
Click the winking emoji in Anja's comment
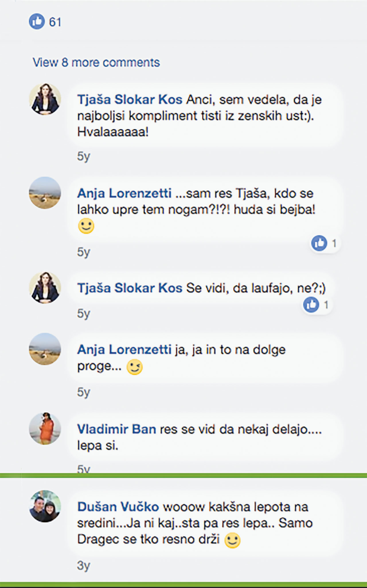[x=134, y=367]
